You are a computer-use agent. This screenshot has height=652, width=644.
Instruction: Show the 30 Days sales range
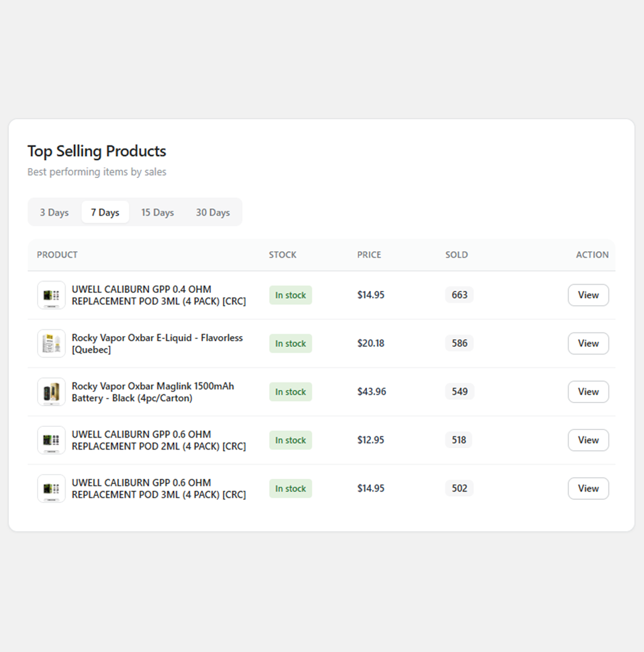pos(213,213)
